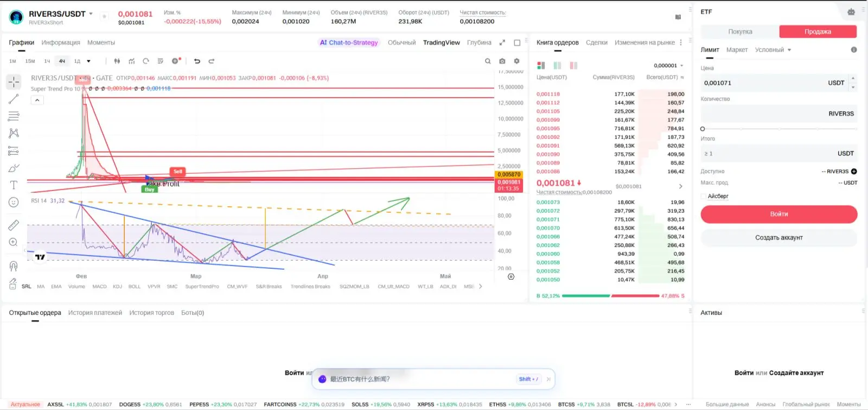
Task: Open the emoji and icons tool
Action: coord(14,203)
